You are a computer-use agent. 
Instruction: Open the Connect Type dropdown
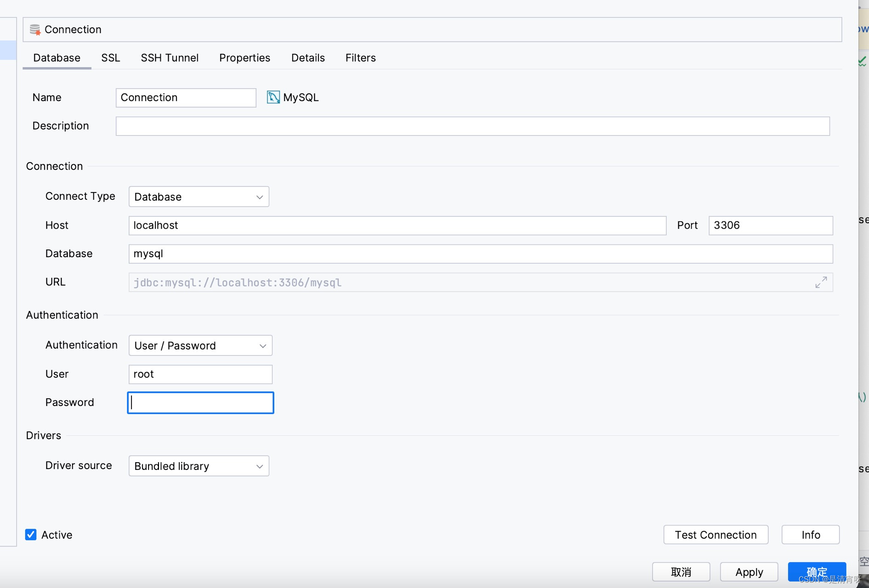(199, 197)
